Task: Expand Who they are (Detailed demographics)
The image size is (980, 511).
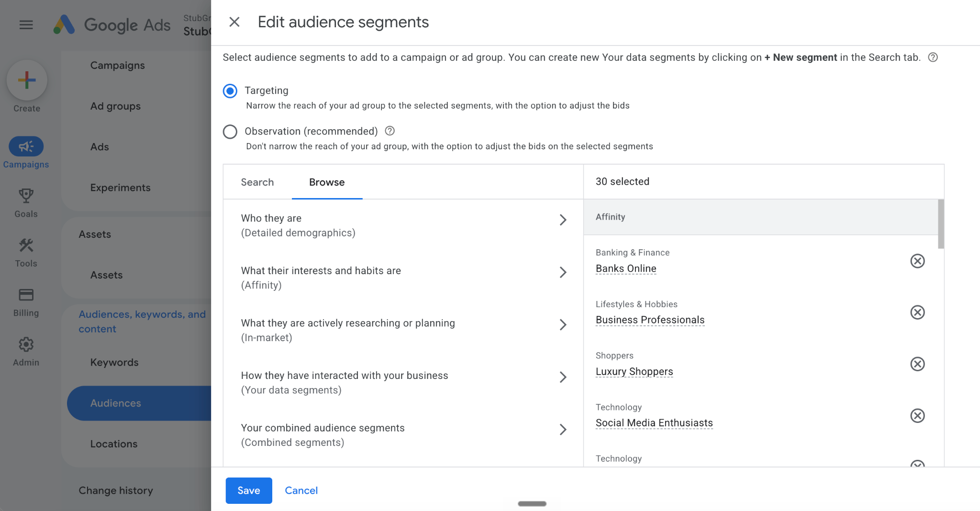Action: (x=403, y=225)
